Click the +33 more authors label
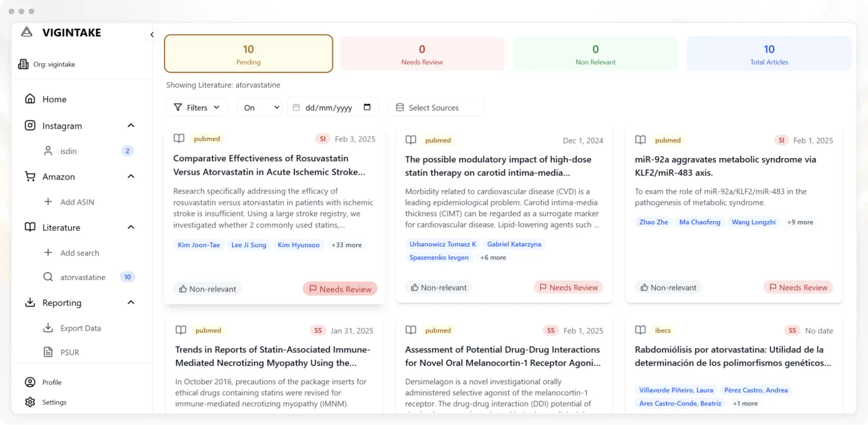The height and width of the screenshot is (425, 868). (x=347, y=245)
